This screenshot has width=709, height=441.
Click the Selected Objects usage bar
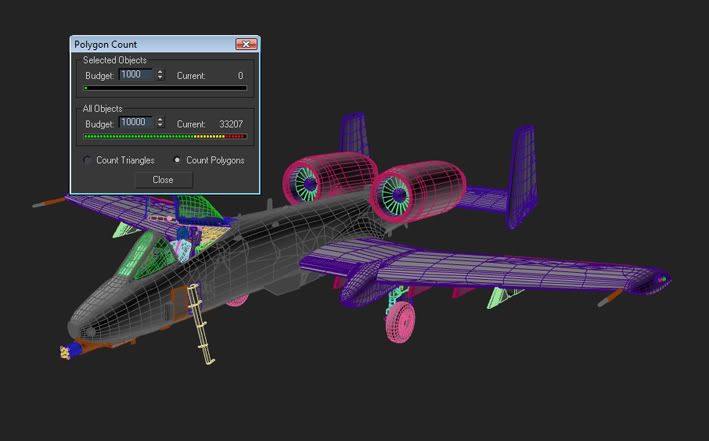tap(165, 88)
